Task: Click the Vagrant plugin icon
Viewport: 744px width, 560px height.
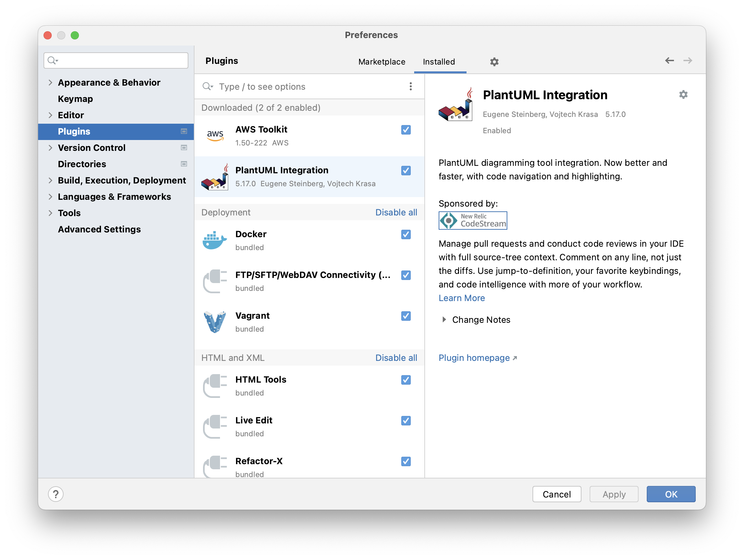Action: point(215,321)
